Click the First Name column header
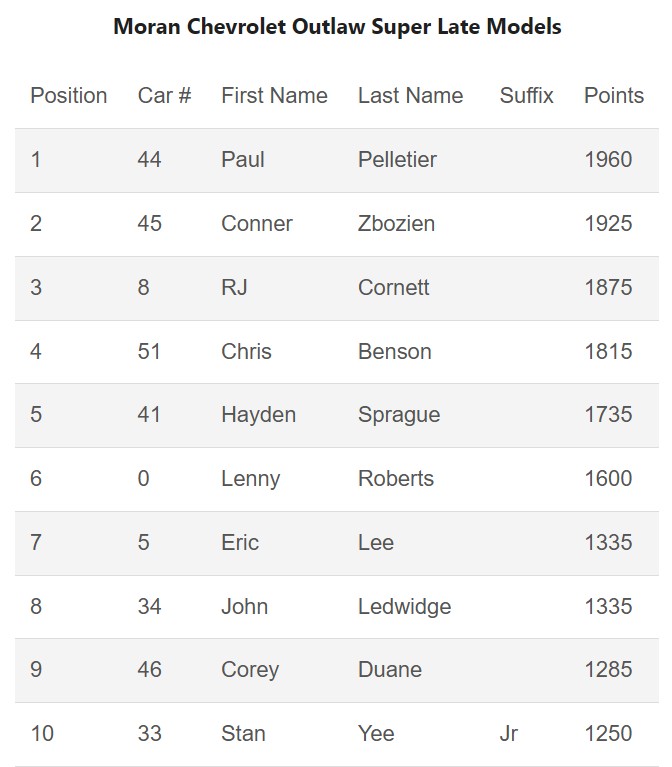Screen dimensions: 672x767 274,96
